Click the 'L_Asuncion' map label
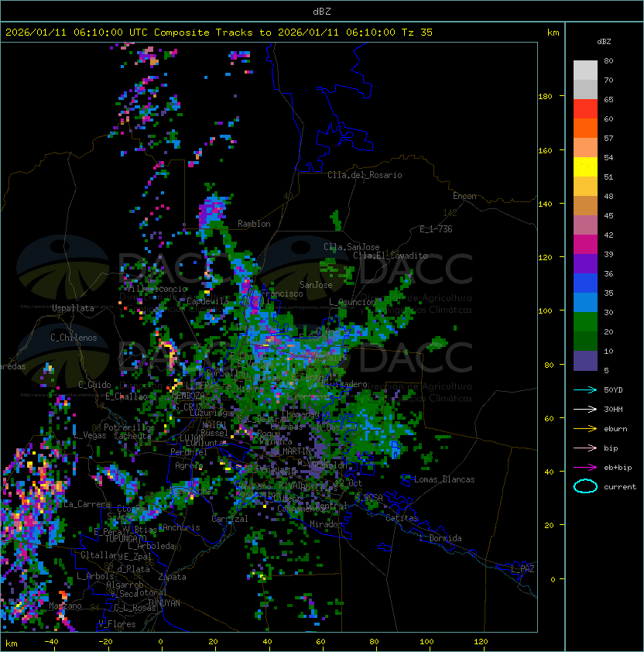The width and height of the screenshot is (644, 652). (352, 302)
